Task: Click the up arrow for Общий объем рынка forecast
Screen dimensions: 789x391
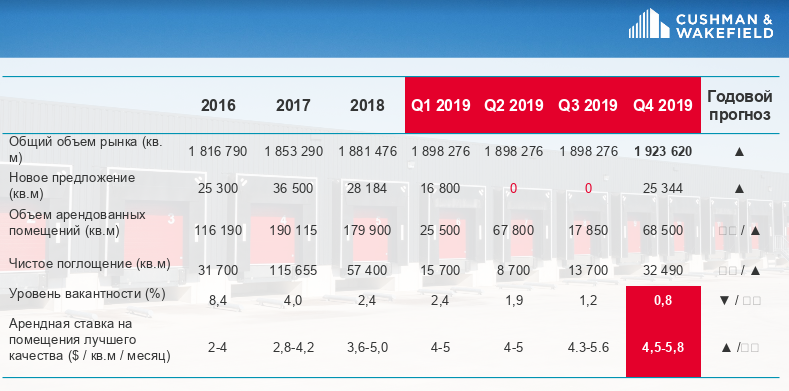Action: (x=739, y=151)
